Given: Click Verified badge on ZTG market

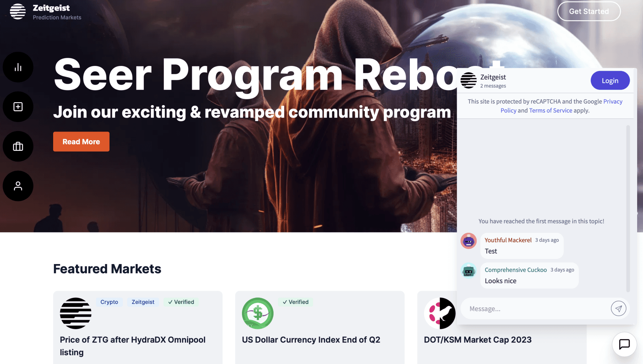Looking at the screenshot, I should click(181, 302).
